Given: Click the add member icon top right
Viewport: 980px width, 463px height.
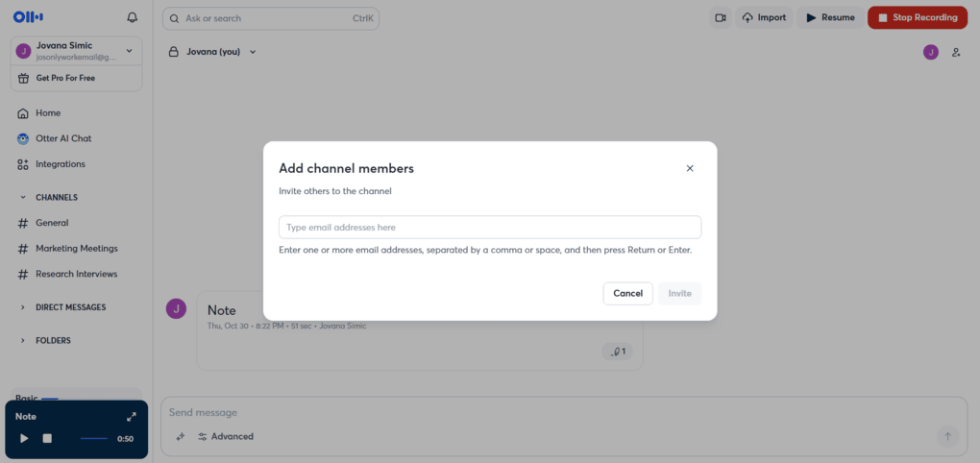Looking at the screenshot, I should (956, 52).
